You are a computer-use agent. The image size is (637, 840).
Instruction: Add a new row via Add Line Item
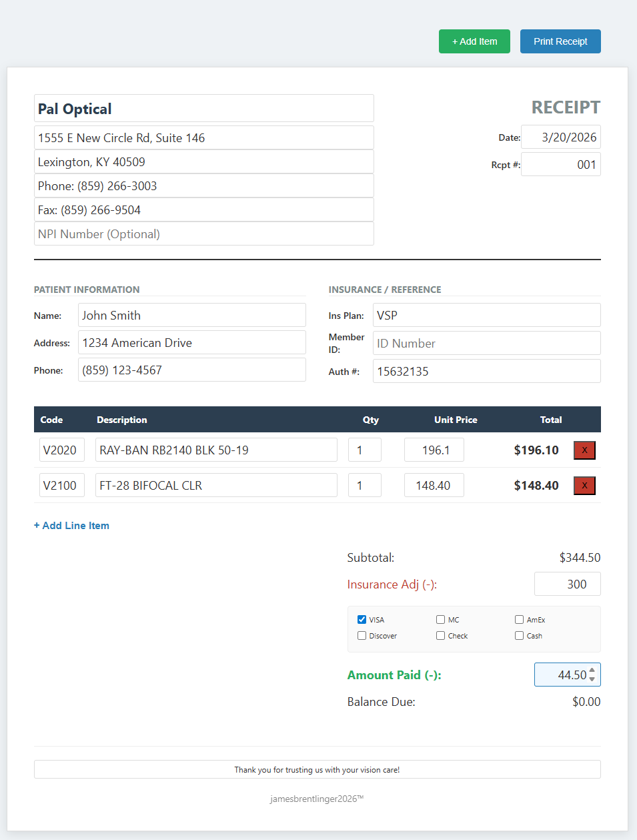click(71, 526)
